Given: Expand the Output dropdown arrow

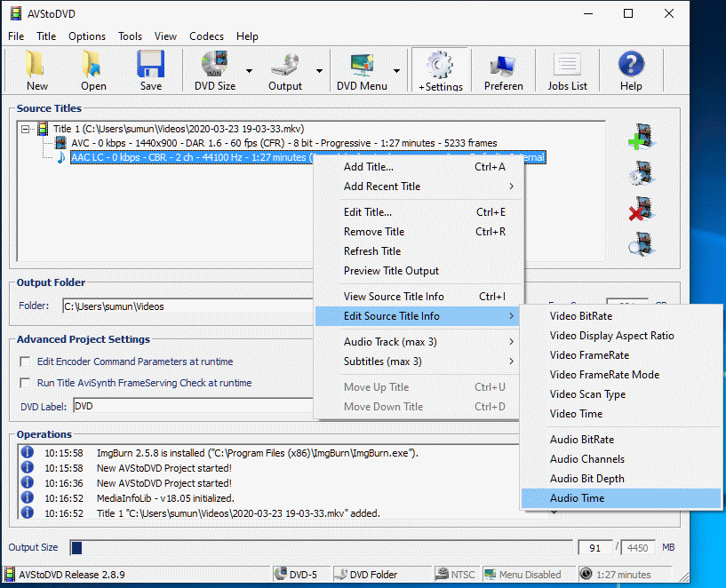Looking at the screenshot, I should point(319,71).
